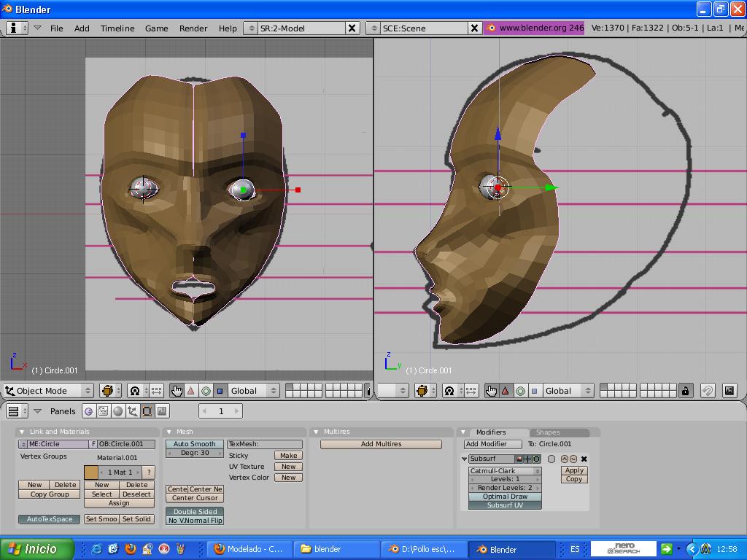The width and height of the screenshot is (747, 560).
Task: Open the Catmull-Clark subdivision type dropdown
Action: point(505,471)
